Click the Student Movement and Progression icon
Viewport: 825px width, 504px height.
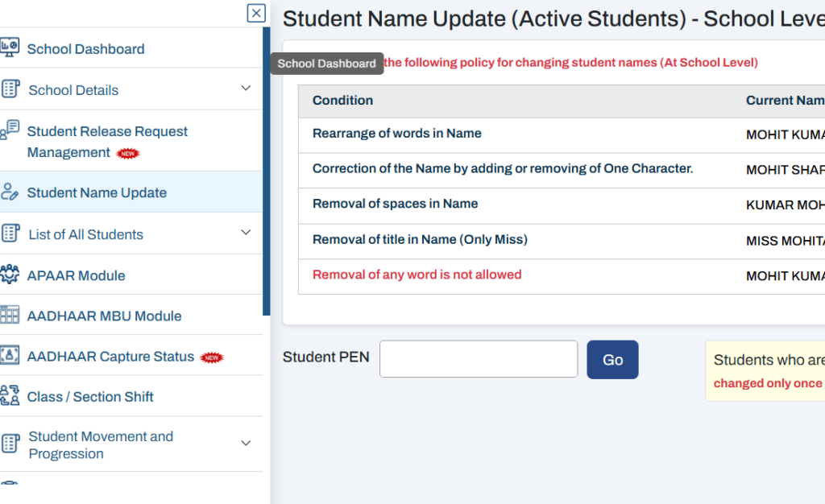click(x=12, y=444)
